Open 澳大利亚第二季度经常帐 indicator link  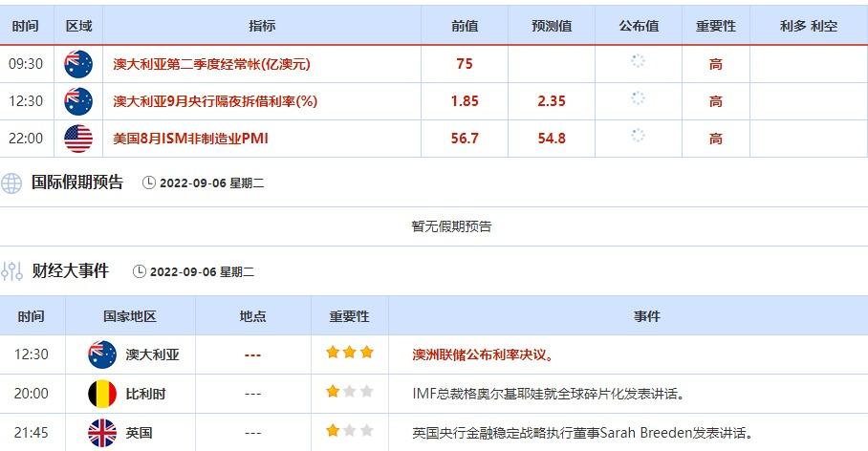(211, 64)
